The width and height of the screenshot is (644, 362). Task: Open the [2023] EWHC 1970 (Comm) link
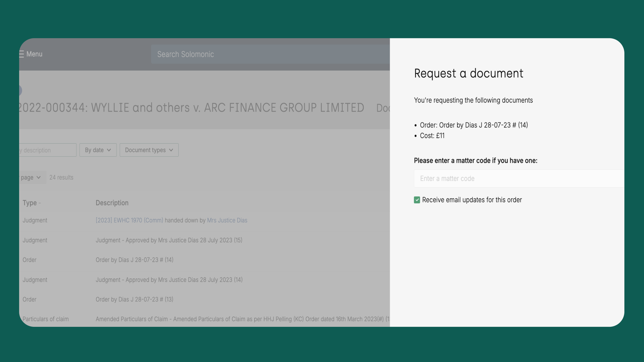[129, 220]
